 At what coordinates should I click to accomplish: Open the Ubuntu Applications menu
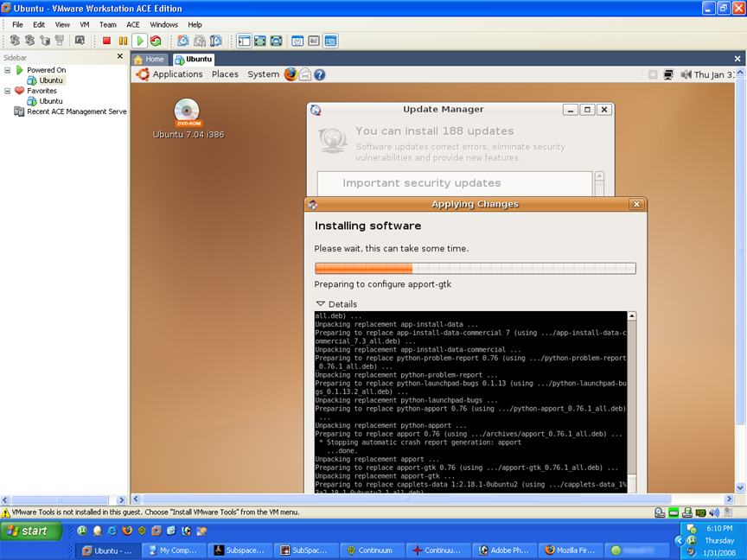(x=178, y=74)
